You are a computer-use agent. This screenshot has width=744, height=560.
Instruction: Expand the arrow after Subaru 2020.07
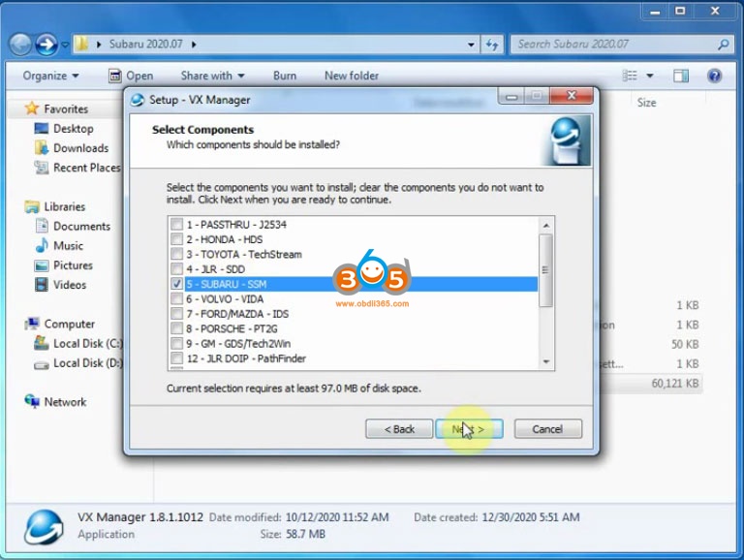194,45
